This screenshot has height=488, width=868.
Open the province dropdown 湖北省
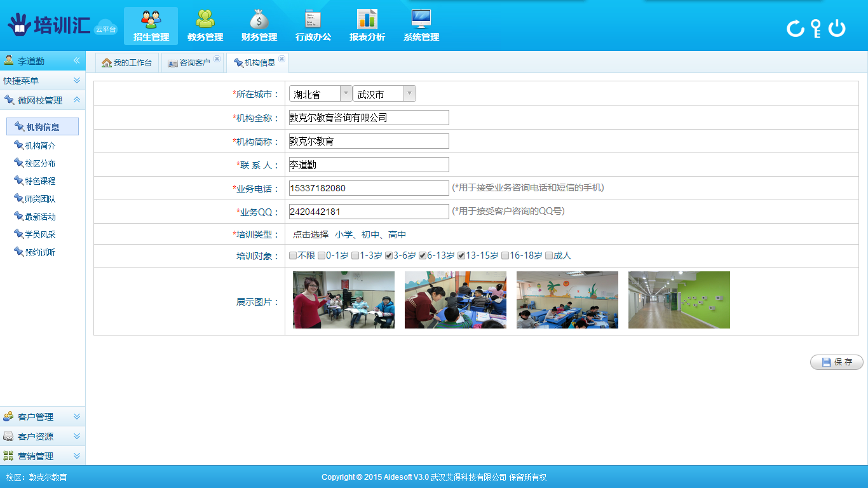coord(320,94)
